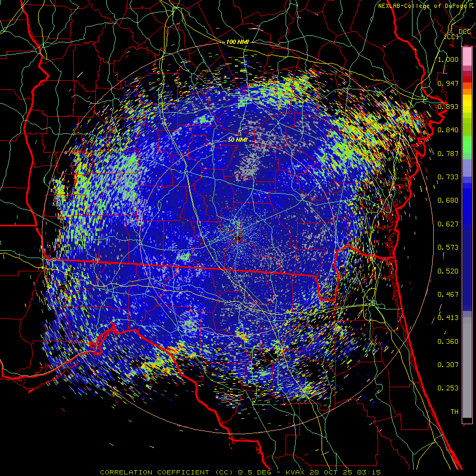
Task: Click the 0.360 legend value
Action: (448, 342)
